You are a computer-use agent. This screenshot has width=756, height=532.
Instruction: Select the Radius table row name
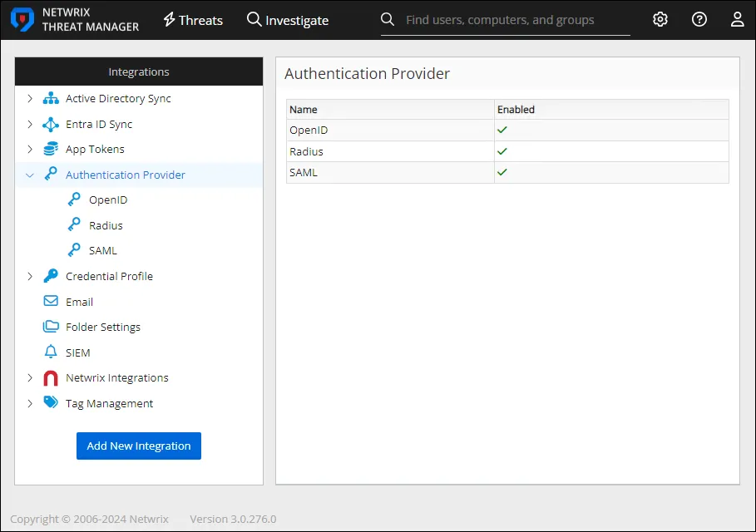(x=306, y=151)
